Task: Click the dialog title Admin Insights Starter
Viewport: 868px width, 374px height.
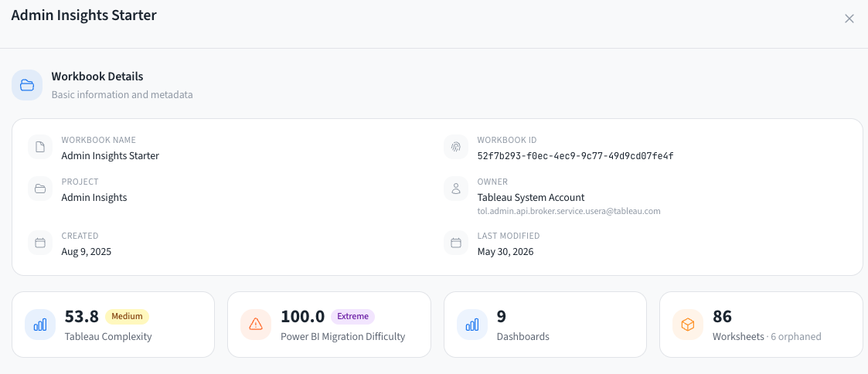Action: [x=84, y=15]
